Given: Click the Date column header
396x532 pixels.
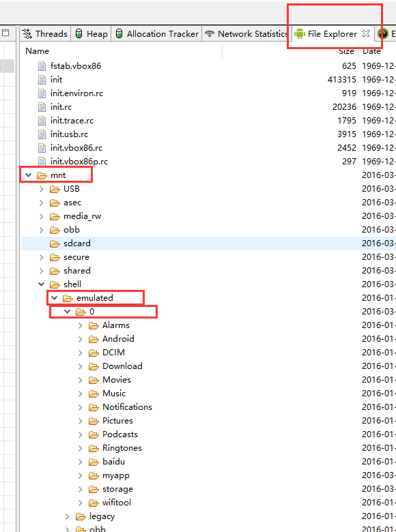Looking at the screenshot, I should (371, 51).
